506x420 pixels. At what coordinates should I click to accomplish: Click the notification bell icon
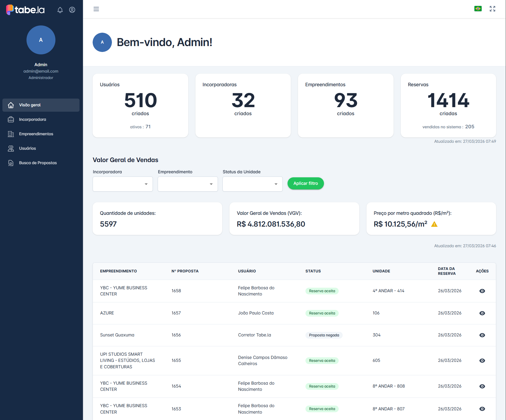(x=60, y=10)
